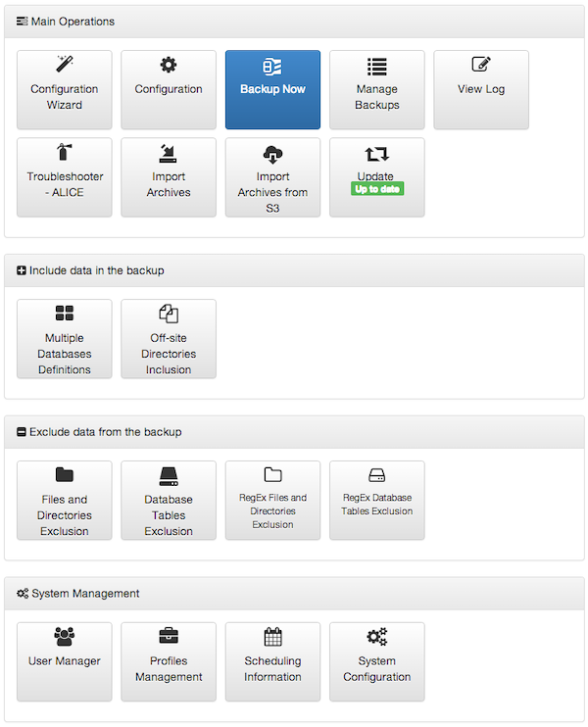588x727 pixels.
Task: Click the Configuration gear icon
Action: pyautogui.click(x=169, y=65)
